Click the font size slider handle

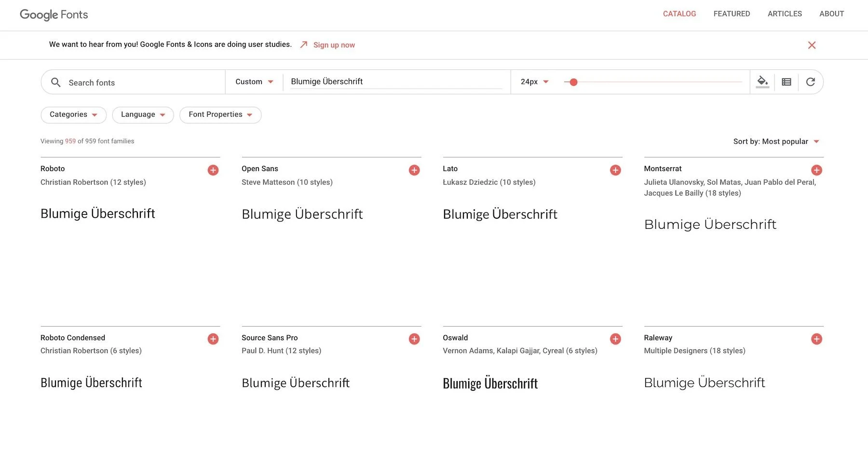pyautogui.click(x=573, y=82)
